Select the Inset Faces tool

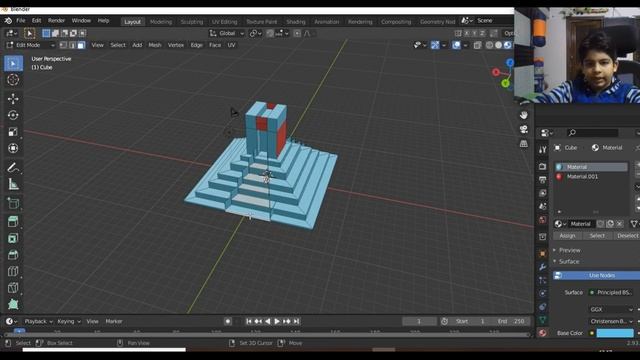(x=13, y=238)
